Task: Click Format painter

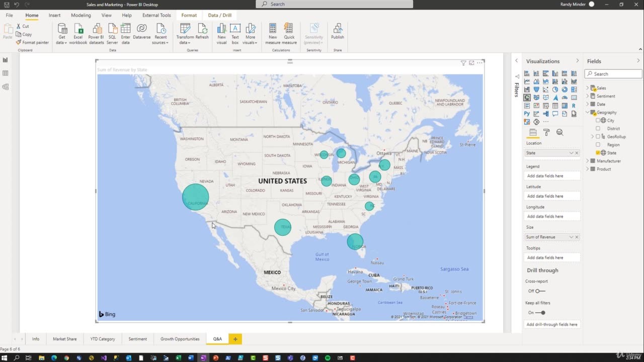Action: point(32,42)
